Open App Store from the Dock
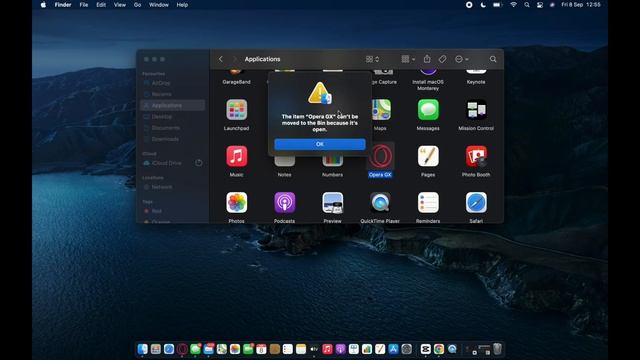Viewport: 640px width, 360px height. click(393, 349)
